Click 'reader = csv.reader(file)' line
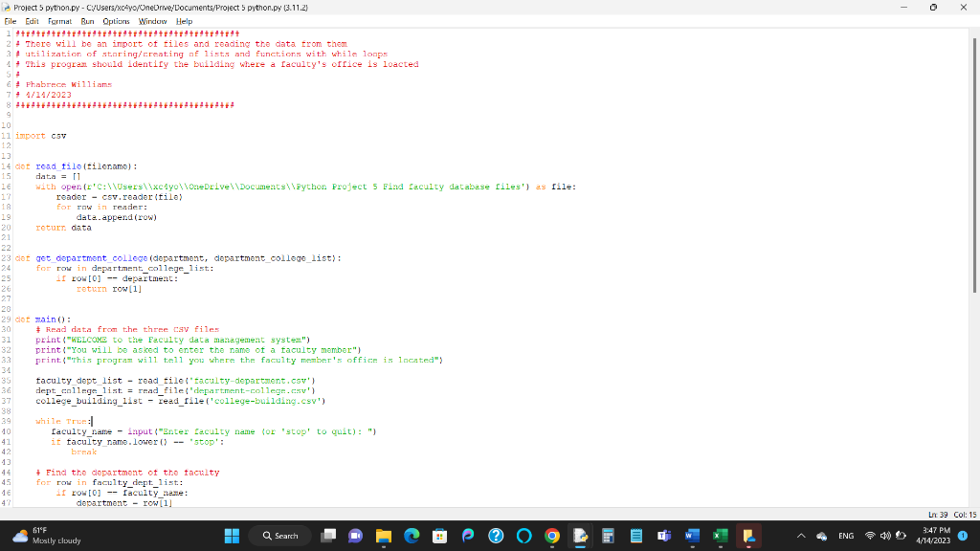Viewport: 980px width, 551px height. [x=120, y=197]
